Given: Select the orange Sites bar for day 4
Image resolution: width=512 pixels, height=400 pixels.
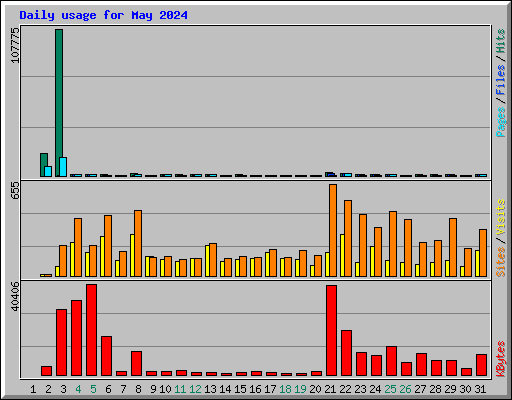Looking at the screenshot, I should (x=78, y=247).
